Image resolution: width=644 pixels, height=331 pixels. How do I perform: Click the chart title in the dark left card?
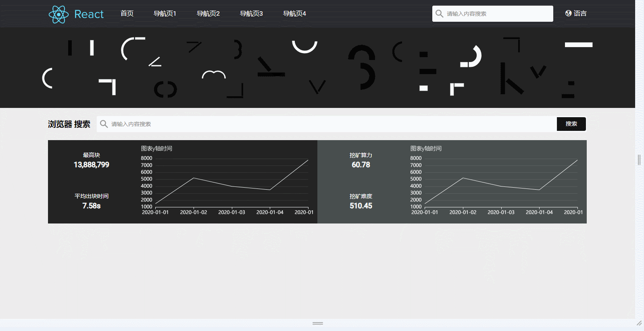[x=156, y=149]
